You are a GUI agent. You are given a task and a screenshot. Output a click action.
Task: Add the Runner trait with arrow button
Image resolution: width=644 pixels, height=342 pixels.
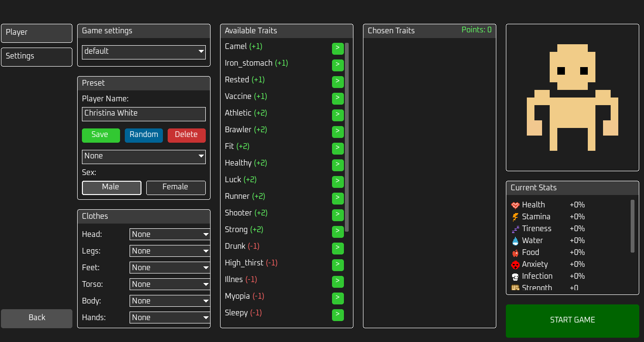pos(338,198)
